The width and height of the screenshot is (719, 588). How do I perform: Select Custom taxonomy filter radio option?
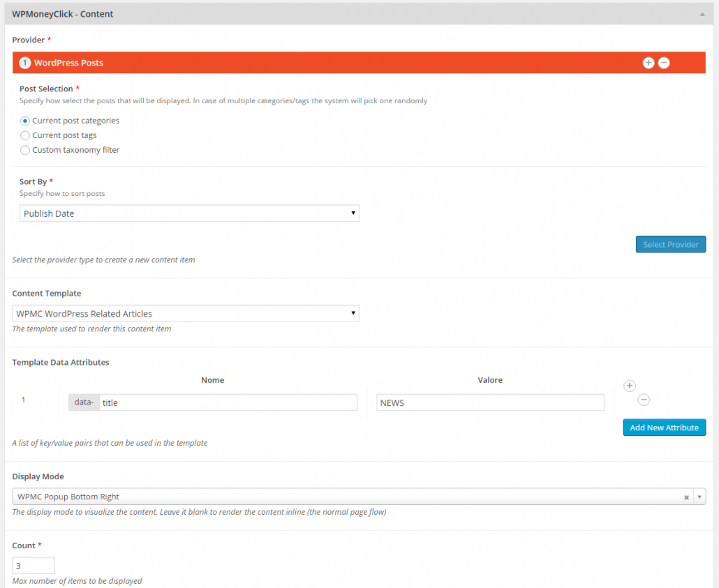point(24,151)
